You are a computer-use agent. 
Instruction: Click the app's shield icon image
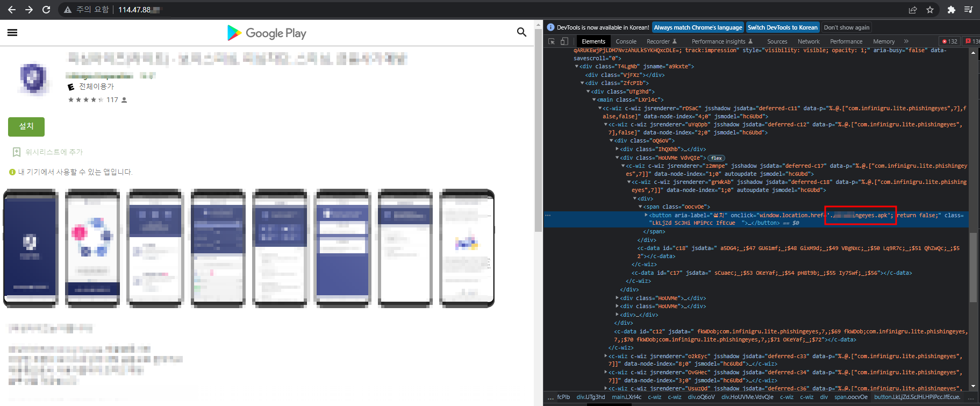[33, 78]
